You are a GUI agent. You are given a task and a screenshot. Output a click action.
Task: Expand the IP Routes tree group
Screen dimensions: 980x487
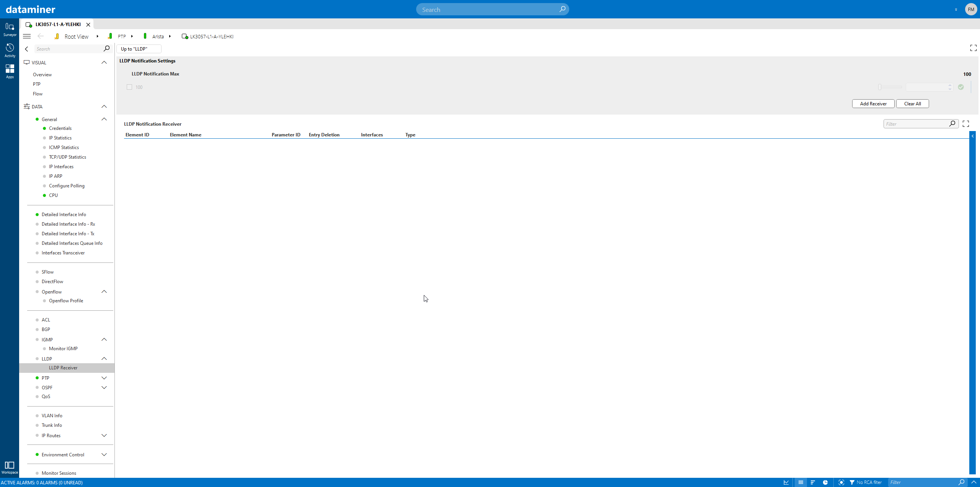click(x=104, y=435)
